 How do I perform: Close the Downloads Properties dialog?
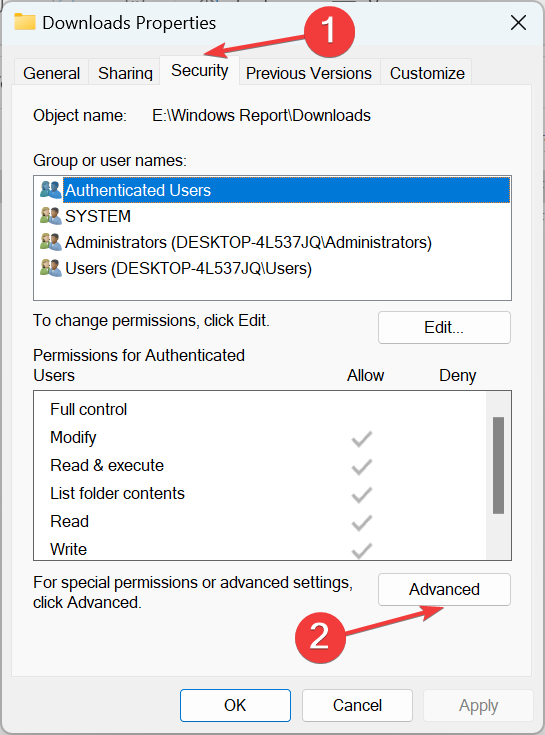(518, 22)
